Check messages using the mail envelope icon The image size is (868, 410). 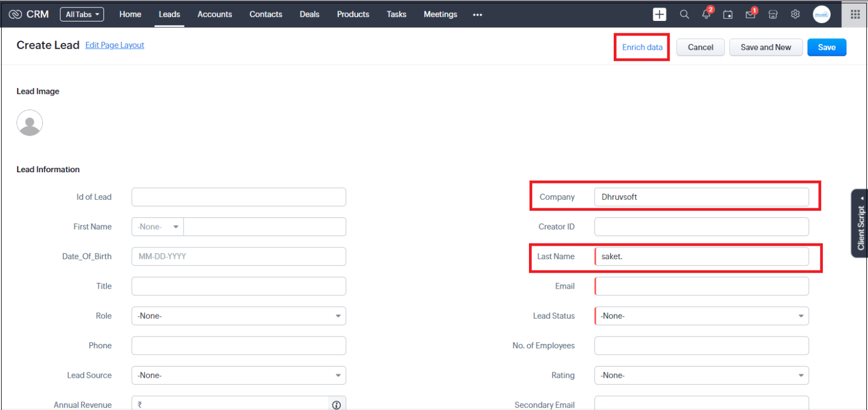pyautogui.click(x=750, y=14)
